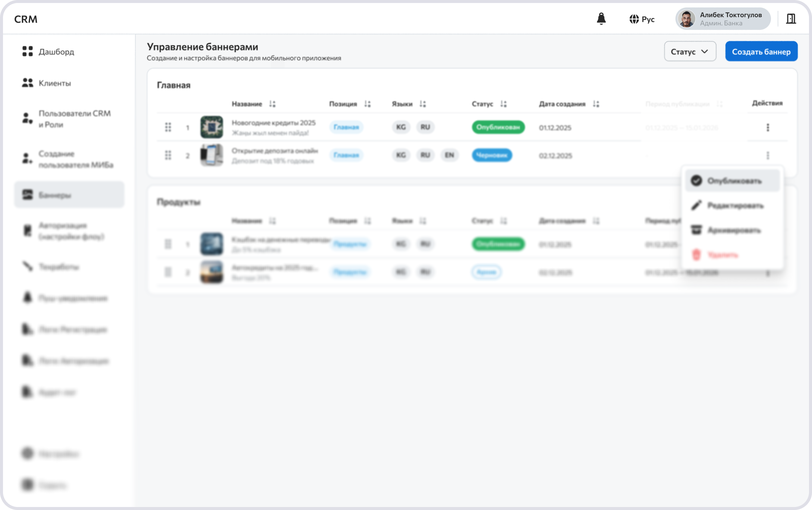
Task: Click the Новогодние кредиты banner thumbnail
Action: click(x=212, y=127)
